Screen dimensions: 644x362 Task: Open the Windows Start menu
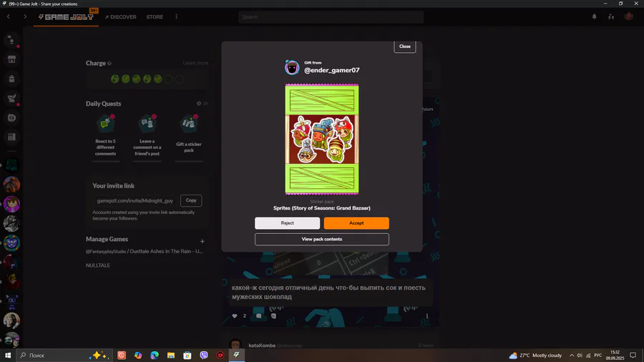pos(8,356)
